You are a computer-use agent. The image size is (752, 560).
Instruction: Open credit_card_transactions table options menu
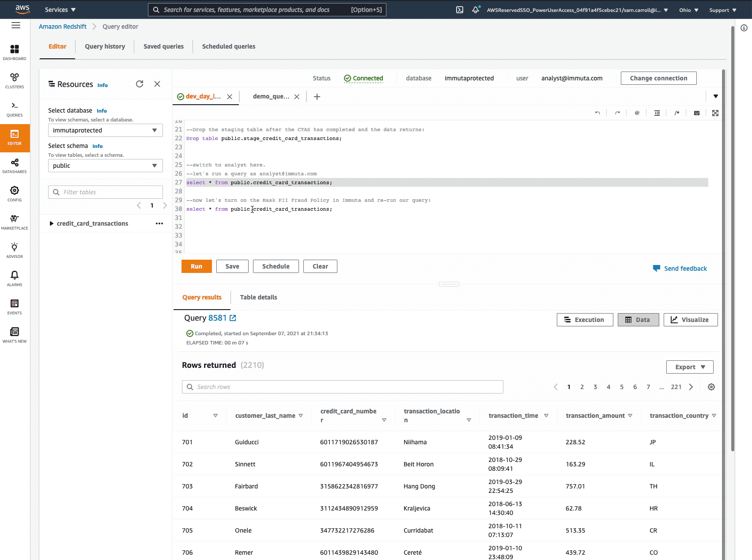(159, 223)
